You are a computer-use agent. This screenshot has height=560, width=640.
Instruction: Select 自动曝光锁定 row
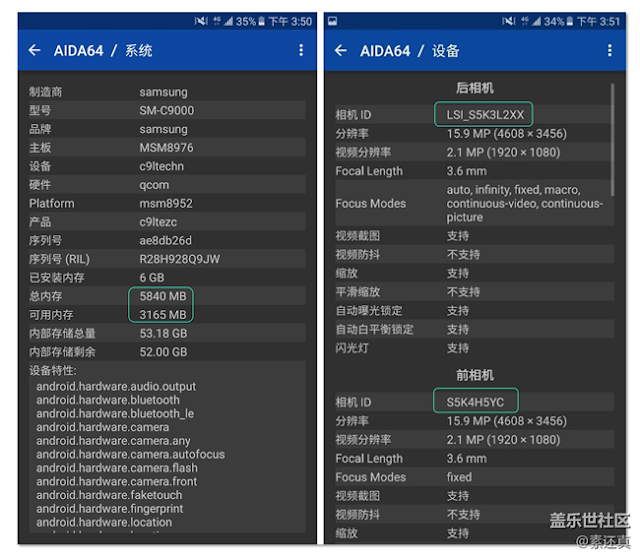tap(474, 311)
